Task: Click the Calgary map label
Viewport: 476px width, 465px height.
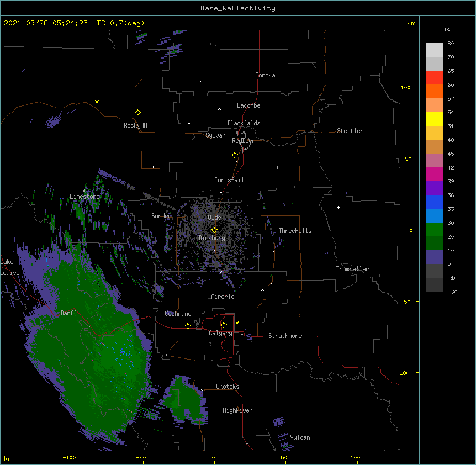Action: [220, 333]
